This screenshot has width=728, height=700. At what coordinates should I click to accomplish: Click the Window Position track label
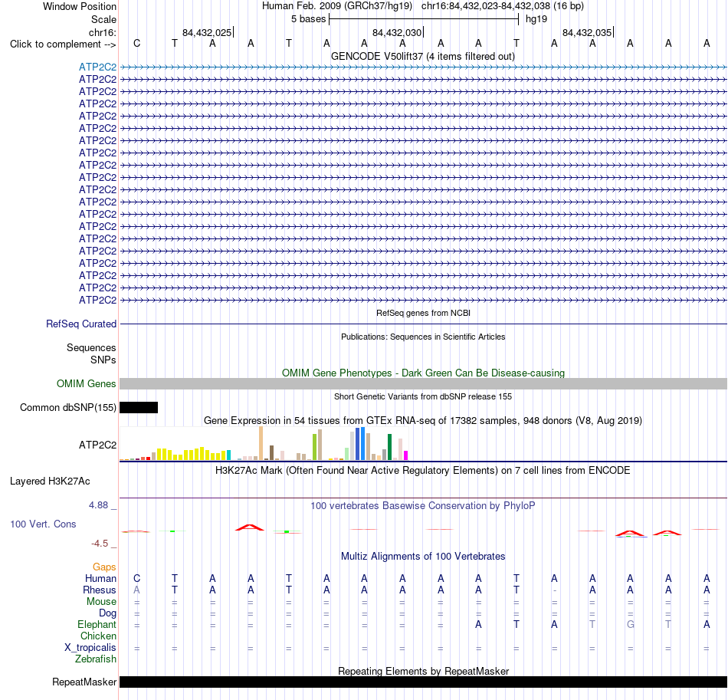click(80, 6)
